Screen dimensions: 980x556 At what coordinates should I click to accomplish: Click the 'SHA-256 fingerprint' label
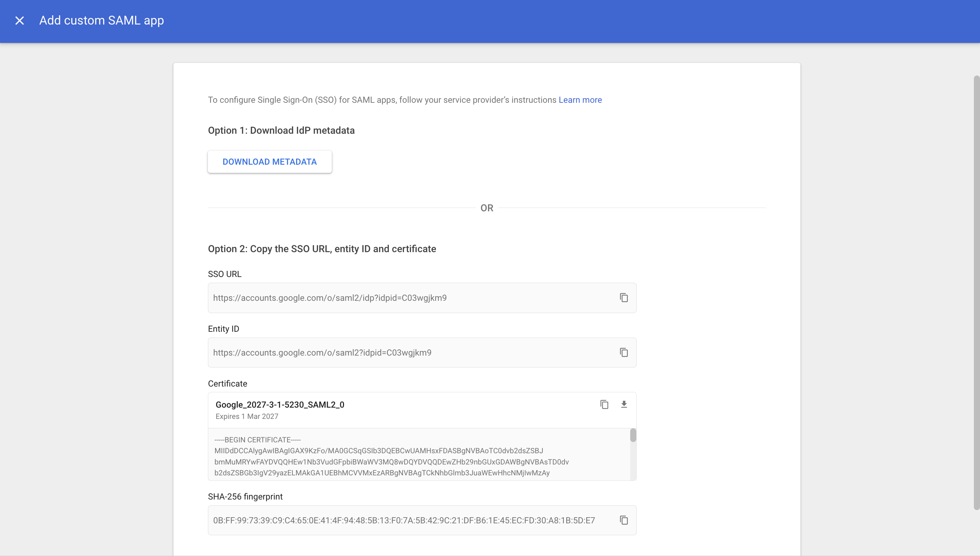pos(245,497)
